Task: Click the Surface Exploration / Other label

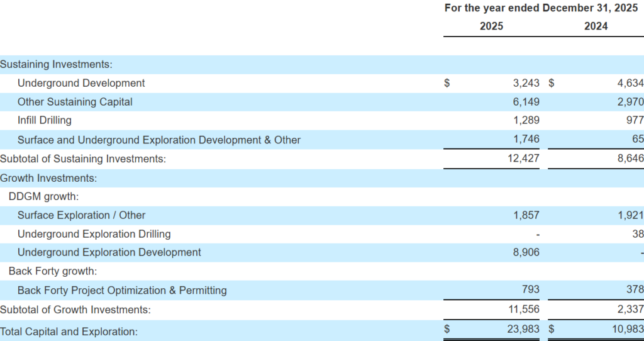Action: (81, 215)
